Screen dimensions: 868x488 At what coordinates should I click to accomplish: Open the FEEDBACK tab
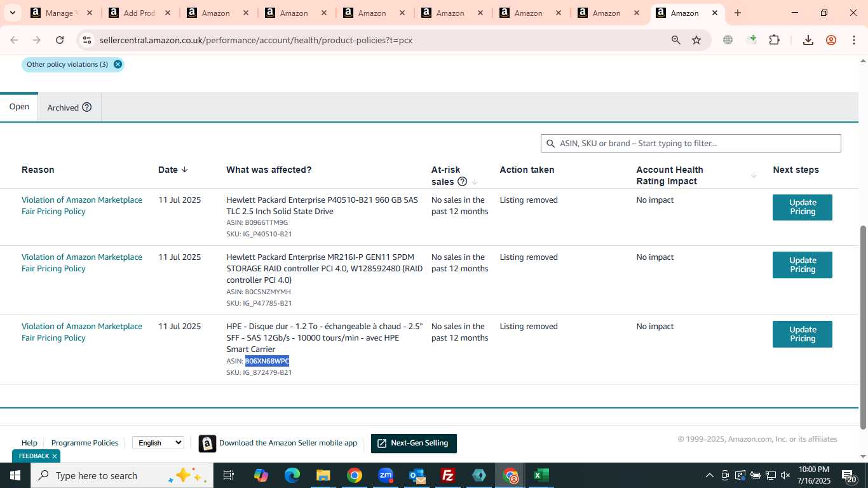click(34, 456)
